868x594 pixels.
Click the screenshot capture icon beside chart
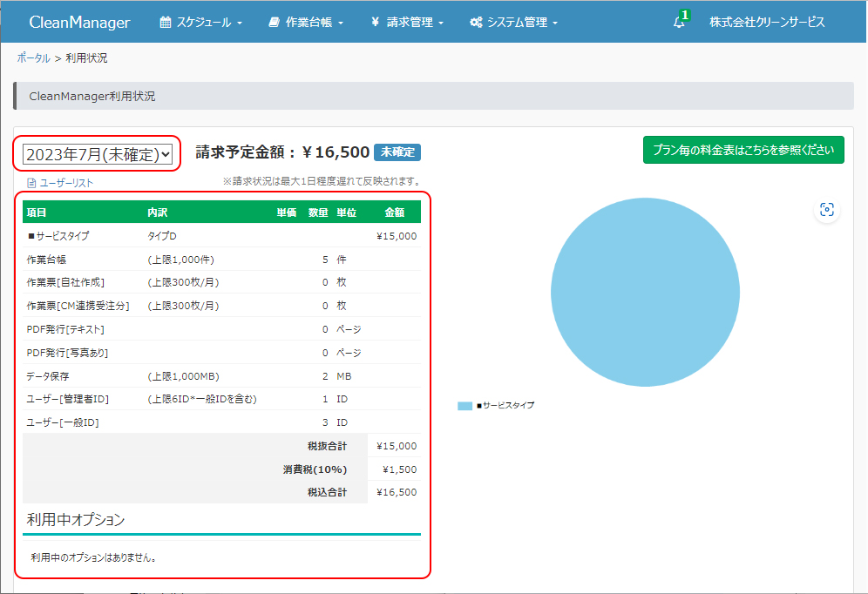pyautogui.click(x=827, y=209)
